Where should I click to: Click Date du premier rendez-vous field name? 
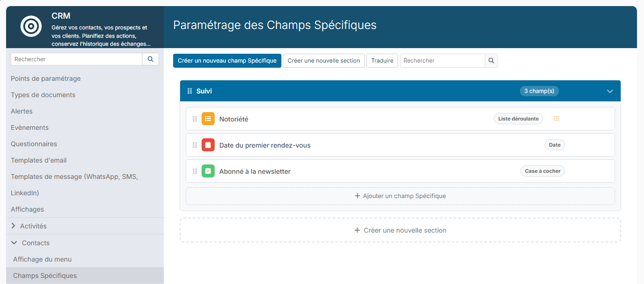(x=265, y=145)
